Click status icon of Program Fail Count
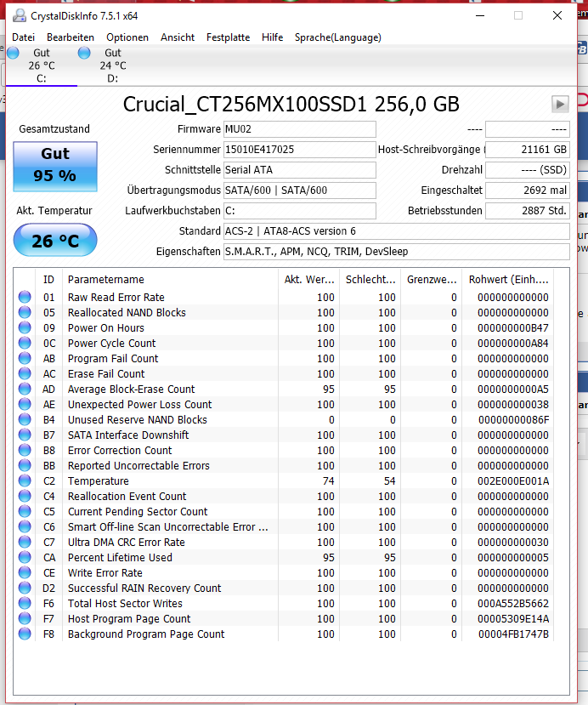Viewport: 588px width, 705px height. 25,358
